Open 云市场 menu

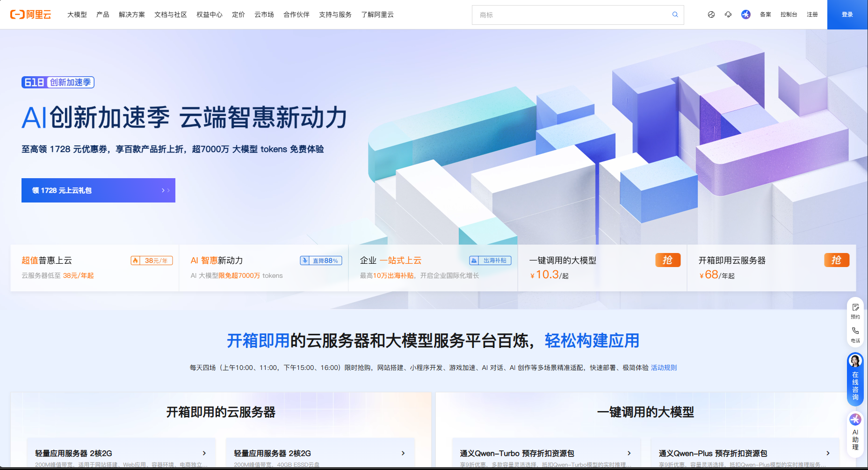[x=264, y=14]
